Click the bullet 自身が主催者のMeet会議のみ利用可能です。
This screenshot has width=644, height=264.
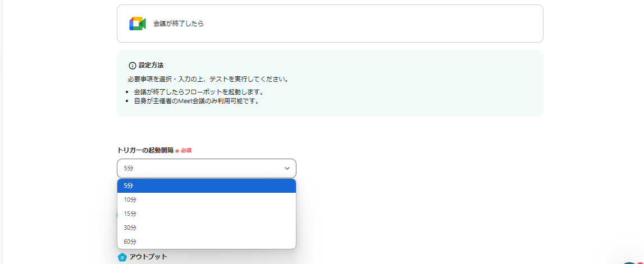[x=197, y=101]
